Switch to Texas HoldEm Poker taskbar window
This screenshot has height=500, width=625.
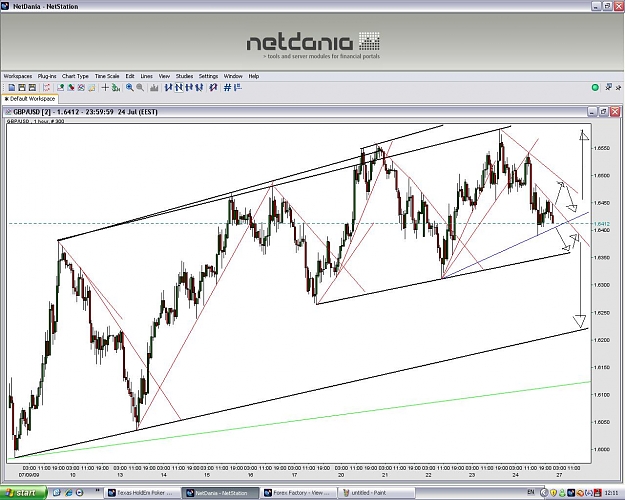(141, 493)
